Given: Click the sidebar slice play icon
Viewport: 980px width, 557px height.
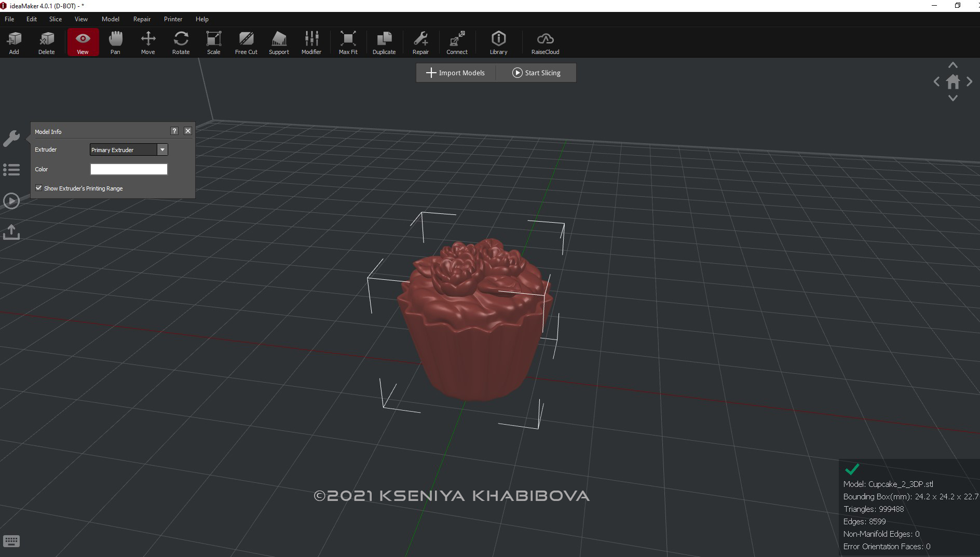Looking at the screenshot, I should pyautogui.click(x=11, y=201).
